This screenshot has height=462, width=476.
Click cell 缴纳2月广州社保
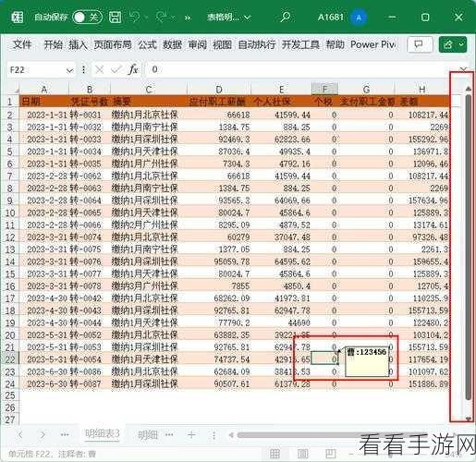tap(149, 225)
